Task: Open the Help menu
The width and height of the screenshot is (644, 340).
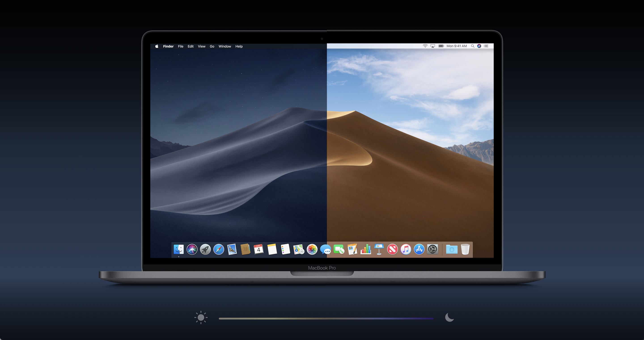Action: (239, 46)
